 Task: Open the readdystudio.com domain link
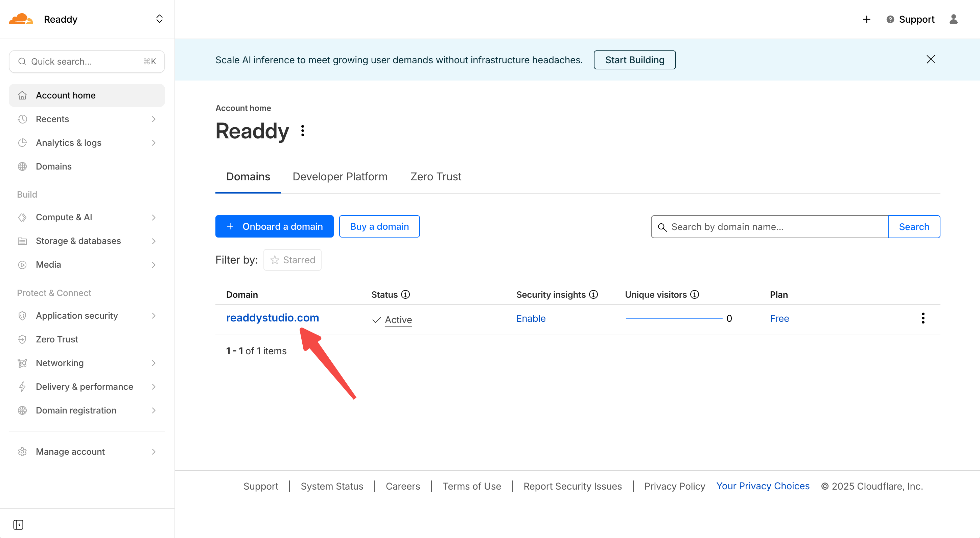pyautogui.click(x=273, y=317)
